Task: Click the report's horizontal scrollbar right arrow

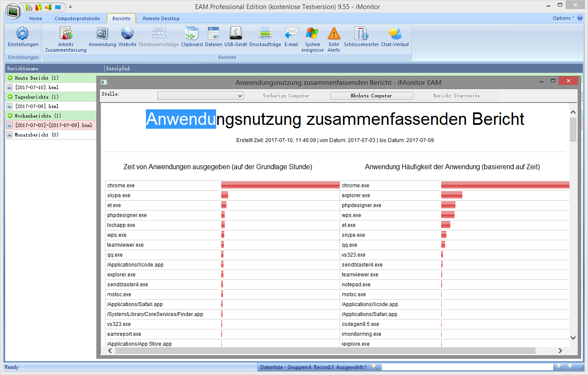Action: pos(560,351)
